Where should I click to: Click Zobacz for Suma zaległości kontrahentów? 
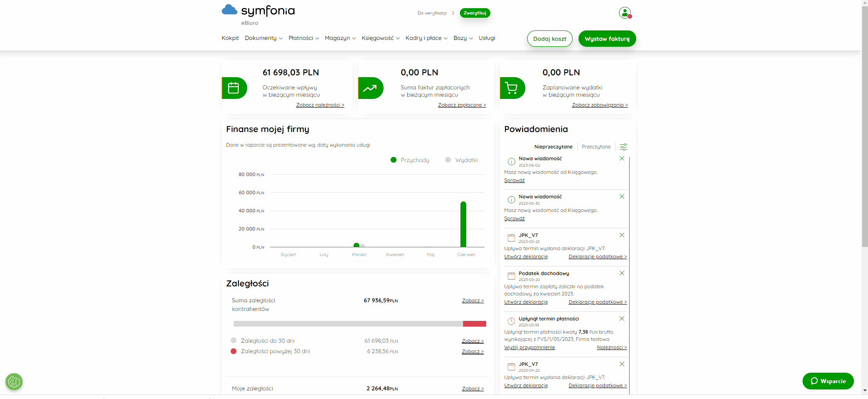pos(473,300)
